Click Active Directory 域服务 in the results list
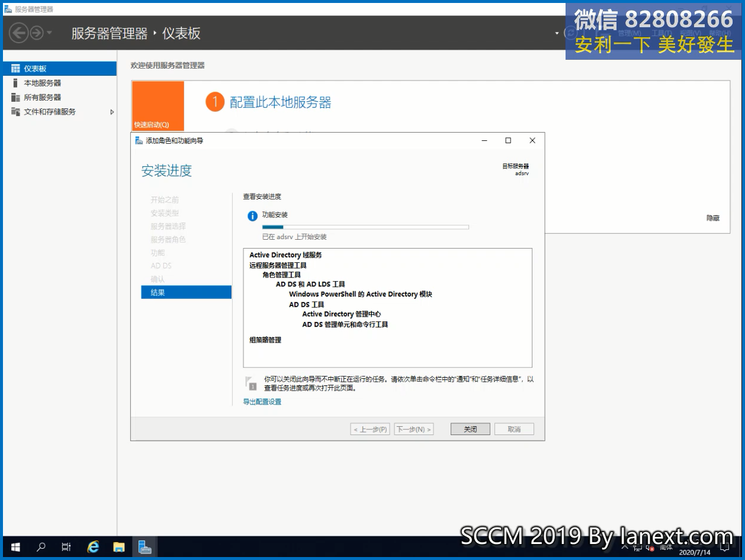 coord(285,255)
